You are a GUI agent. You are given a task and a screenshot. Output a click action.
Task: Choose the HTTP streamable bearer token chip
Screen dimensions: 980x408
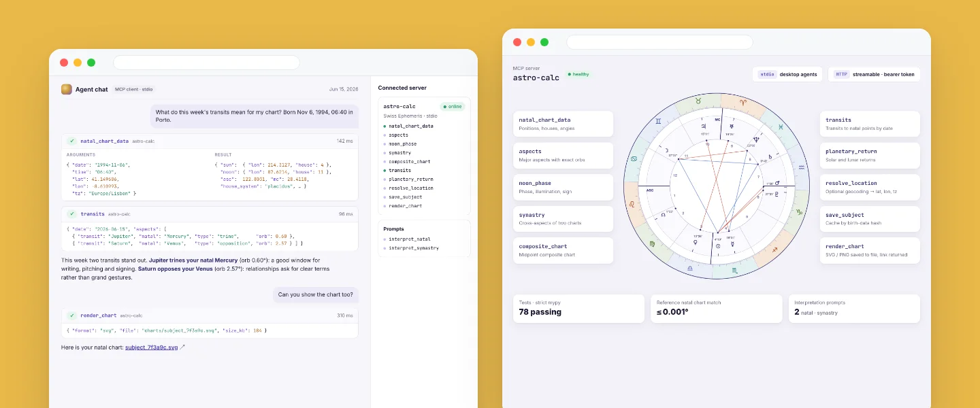(874, 74)
